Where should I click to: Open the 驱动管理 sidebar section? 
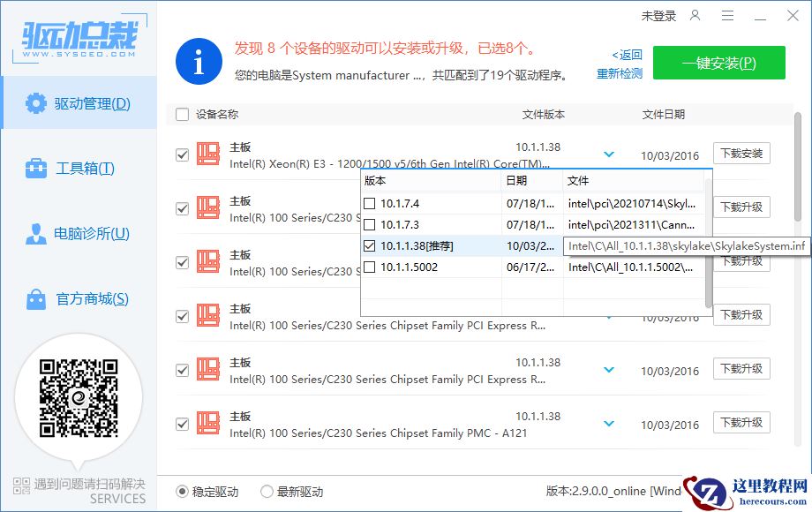click(79, 103)
